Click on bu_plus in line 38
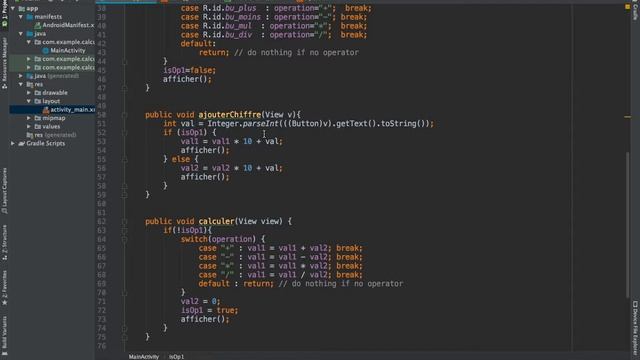 [241, 8]
